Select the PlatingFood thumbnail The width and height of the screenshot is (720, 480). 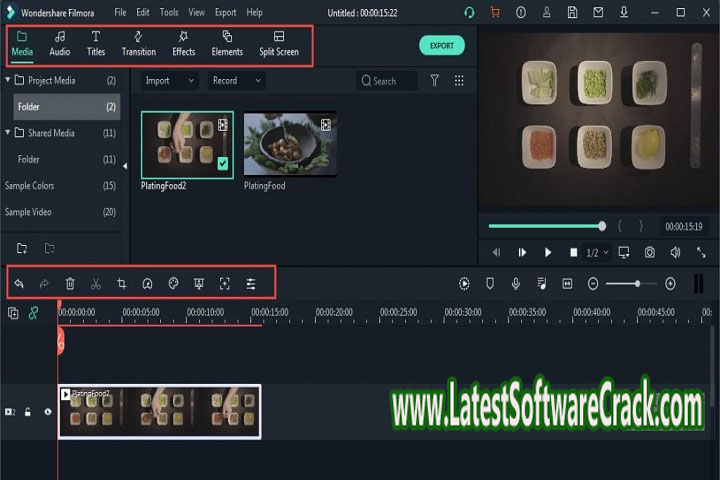290,144
